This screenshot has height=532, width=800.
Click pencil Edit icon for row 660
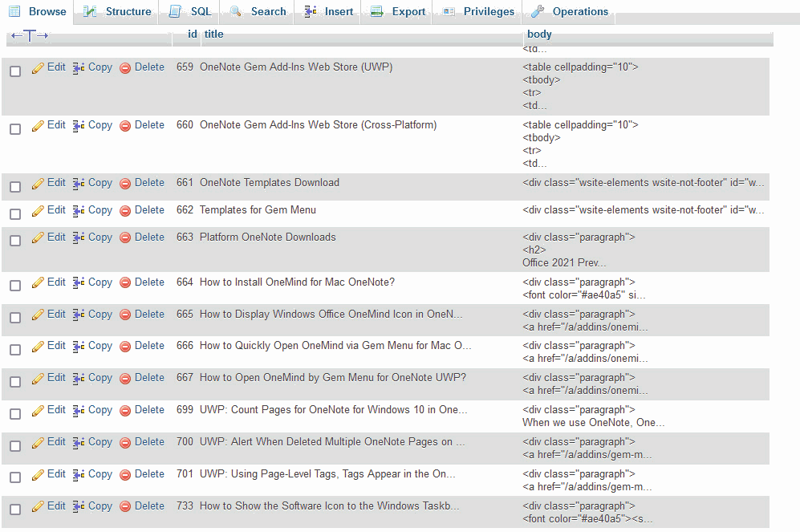[x=38, y=125]
